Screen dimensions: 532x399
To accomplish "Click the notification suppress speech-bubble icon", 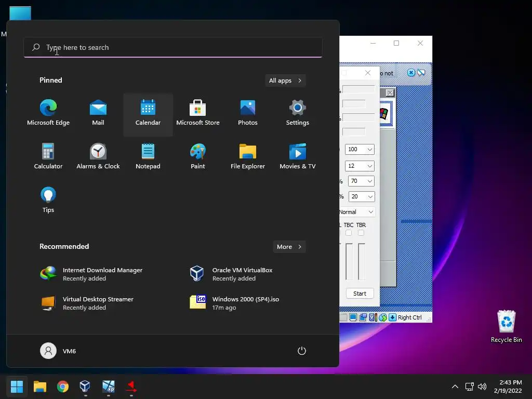I will tap(421, 73).
